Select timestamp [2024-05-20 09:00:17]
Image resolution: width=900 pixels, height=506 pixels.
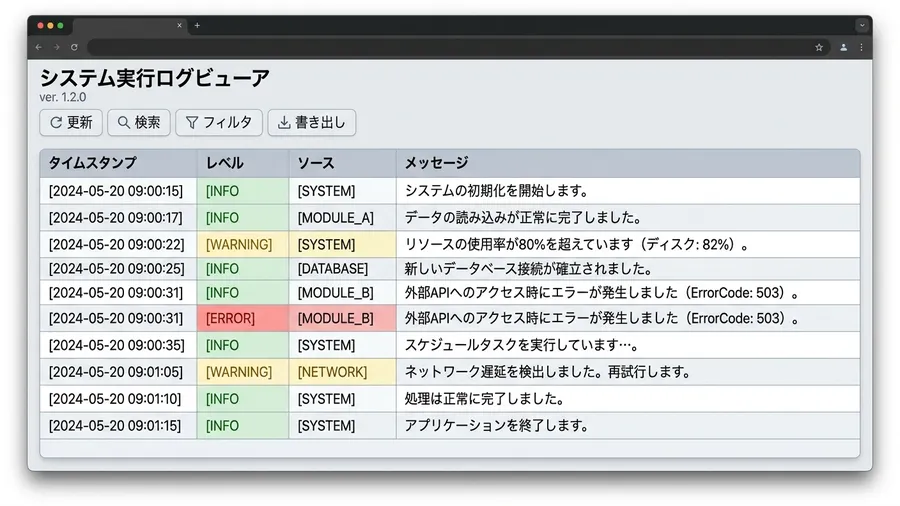116,218
